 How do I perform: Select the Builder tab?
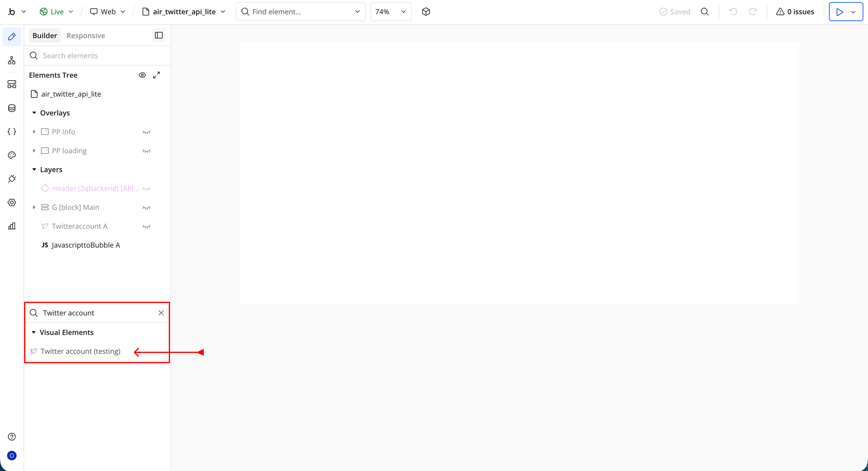coord(45,36)
